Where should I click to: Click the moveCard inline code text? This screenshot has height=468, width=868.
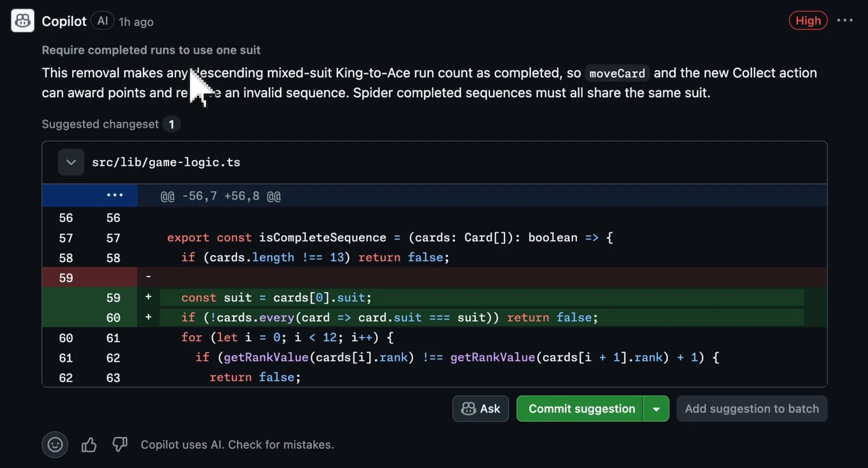click(617, 73)
